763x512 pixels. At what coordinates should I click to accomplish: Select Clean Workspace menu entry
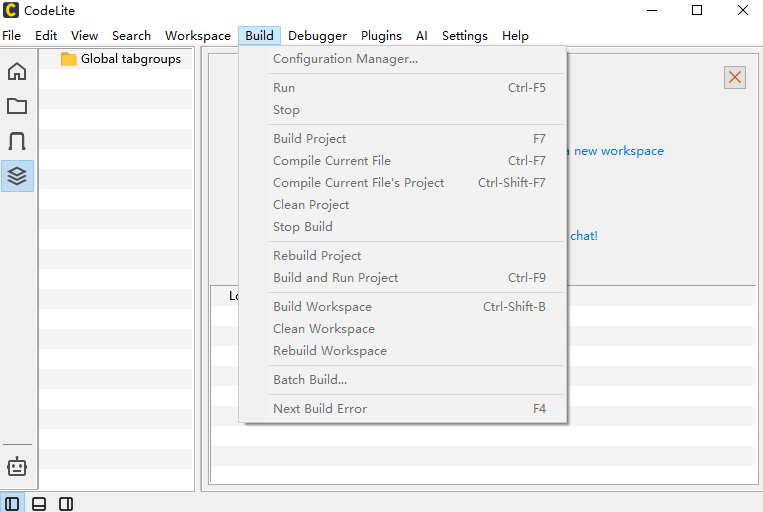[403, 329]
